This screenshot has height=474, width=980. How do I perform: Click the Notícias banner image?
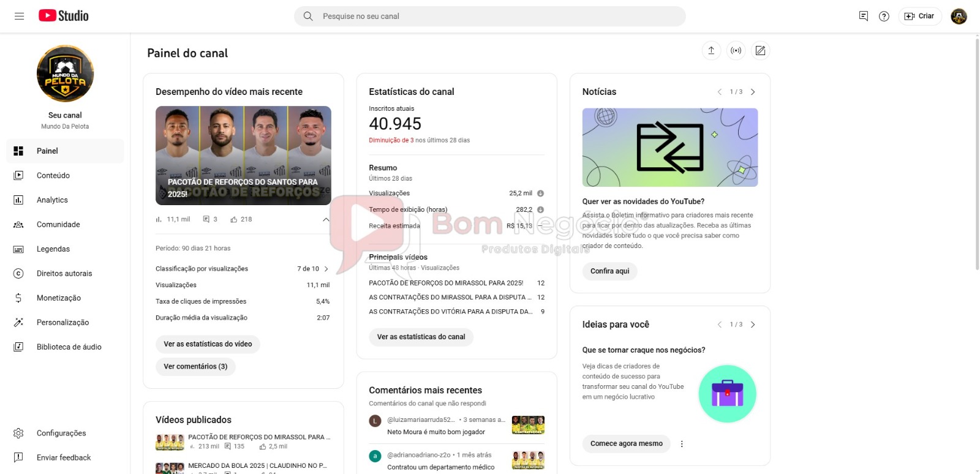point(670,148)
